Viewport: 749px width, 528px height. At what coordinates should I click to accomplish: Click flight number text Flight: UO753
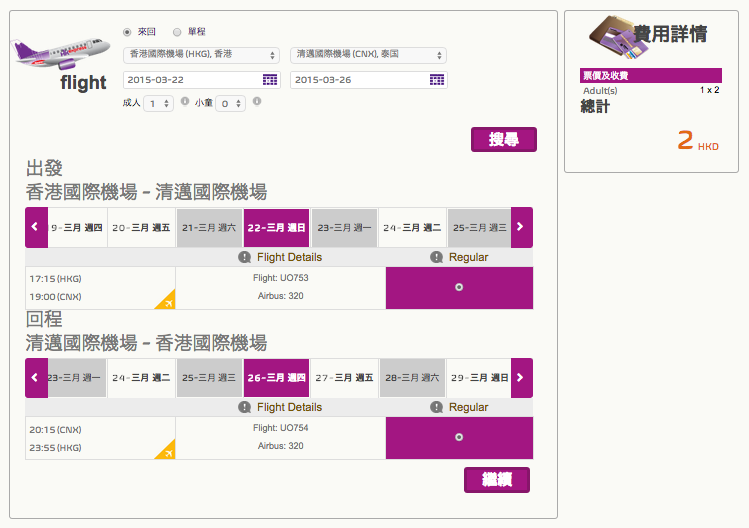pos(281,278)
